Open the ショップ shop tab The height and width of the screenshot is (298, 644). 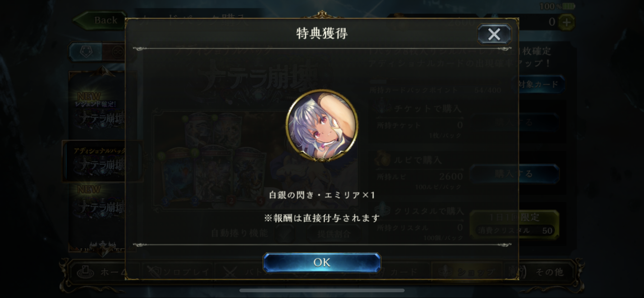(467, 272)
